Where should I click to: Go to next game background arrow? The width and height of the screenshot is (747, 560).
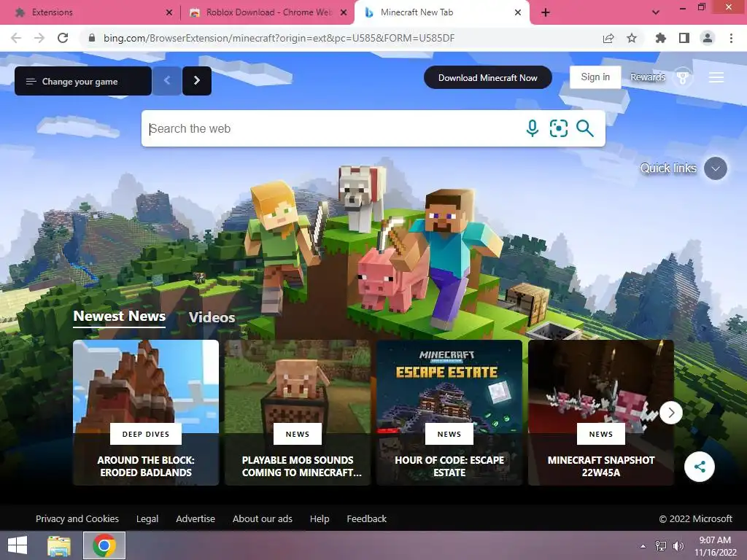point(197,81)
